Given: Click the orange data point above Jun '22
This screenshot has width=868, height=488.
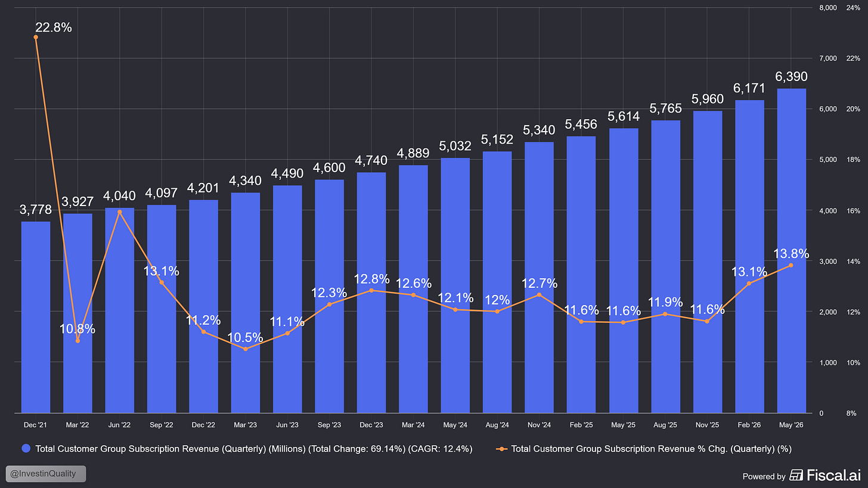Looking at the screenshot, I should (120, 212).
